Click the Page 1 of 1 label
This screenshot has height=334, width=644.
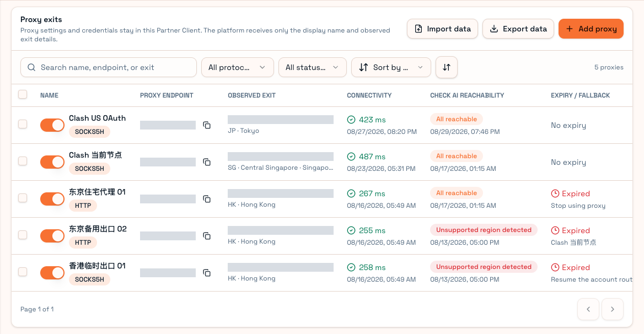tap(37, 309)
